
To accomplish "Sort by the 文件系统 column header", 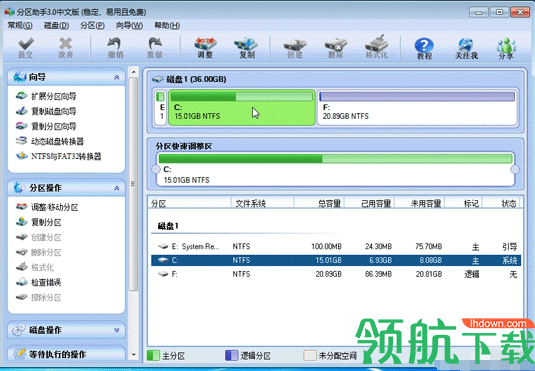I will click(x=262, y=203).
